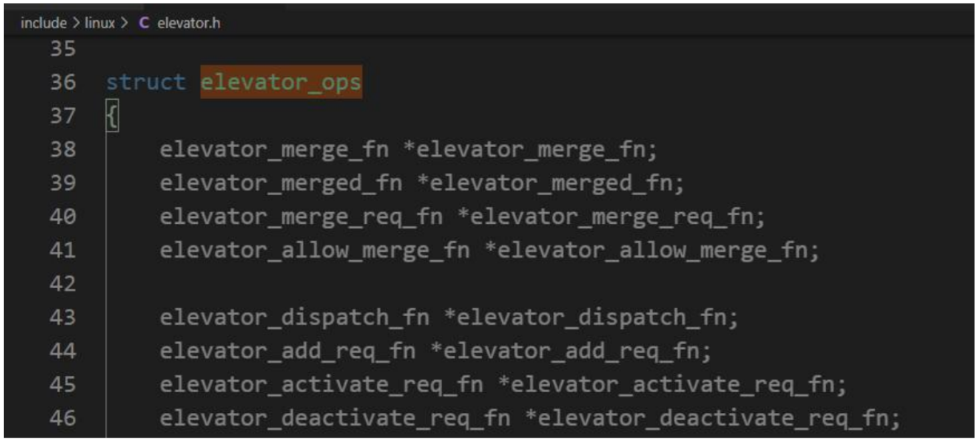
Task: Click the highlighted elevator_ops struct name
Action: (x=281, y=82)
